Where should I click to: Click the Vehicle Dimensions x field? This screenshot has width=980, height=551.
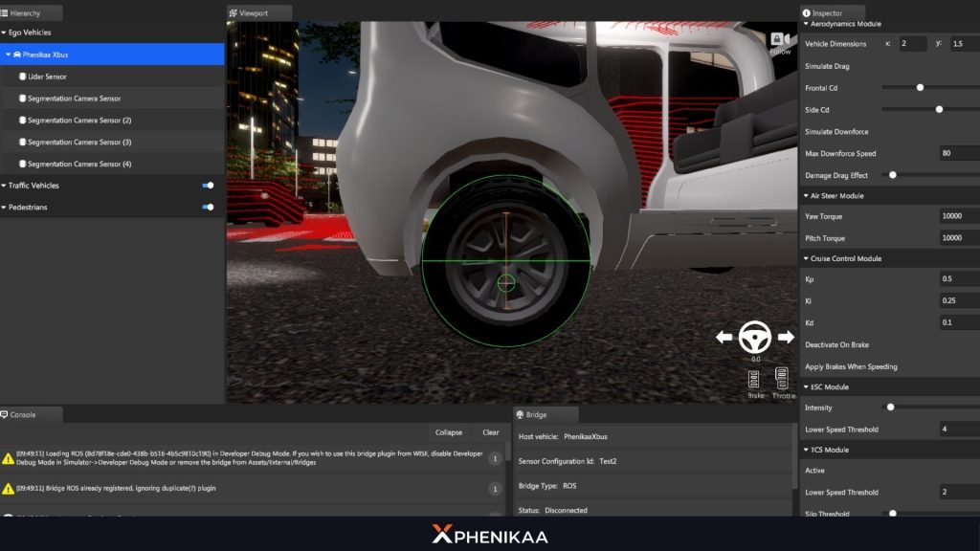click(x=912, y=44)
